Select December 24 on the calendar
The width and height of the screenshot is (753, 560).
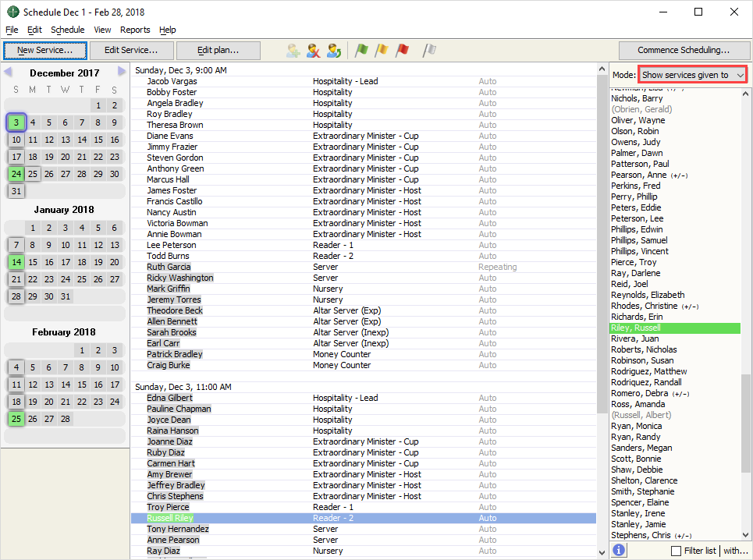click(x=16, y=174)
